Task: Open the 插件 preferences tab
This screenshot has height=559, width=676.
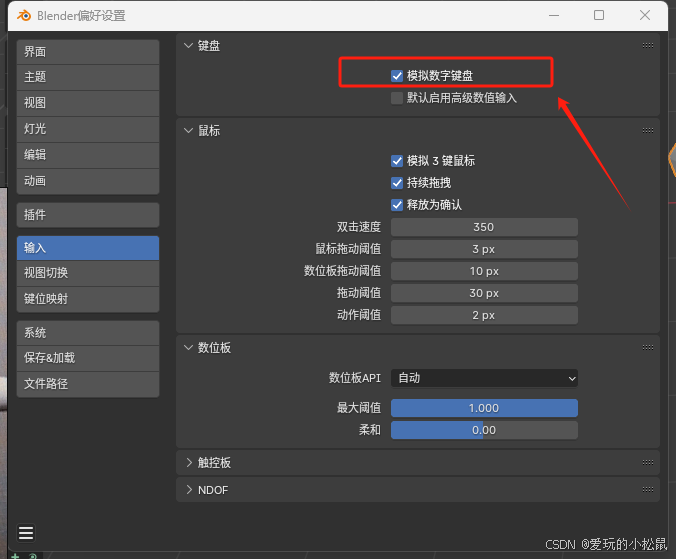Action: pyautogui.click(x=88, y=215)
